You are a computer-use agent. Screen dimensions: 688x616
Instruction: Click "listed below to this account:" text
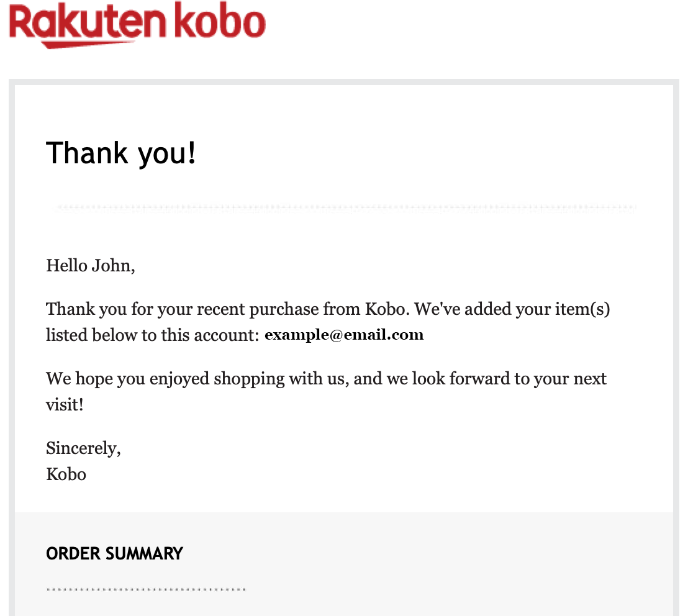click(x=152, y=335)
